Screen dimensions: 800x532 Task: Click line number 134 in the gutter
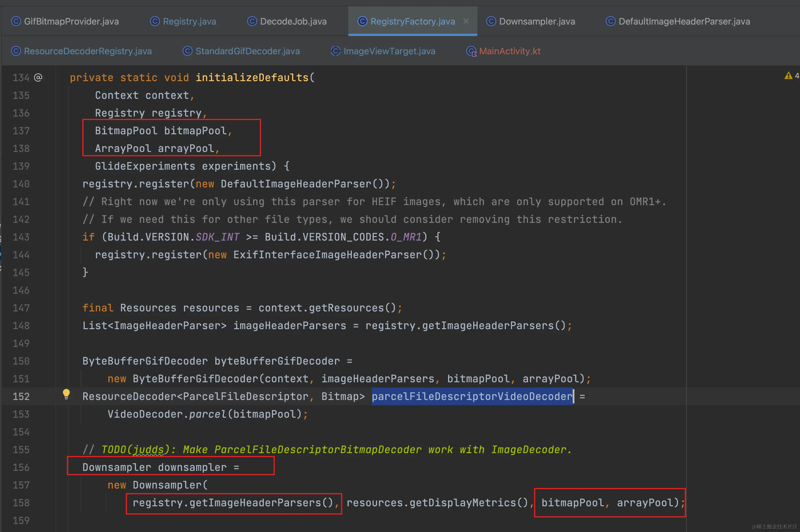click(21, 78)
